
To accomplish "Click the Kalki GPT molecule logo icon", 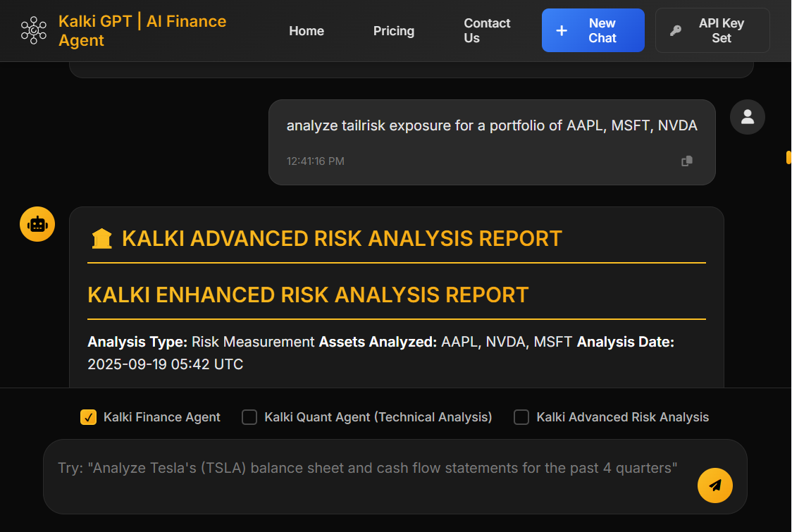I will [x=33, y=30].
